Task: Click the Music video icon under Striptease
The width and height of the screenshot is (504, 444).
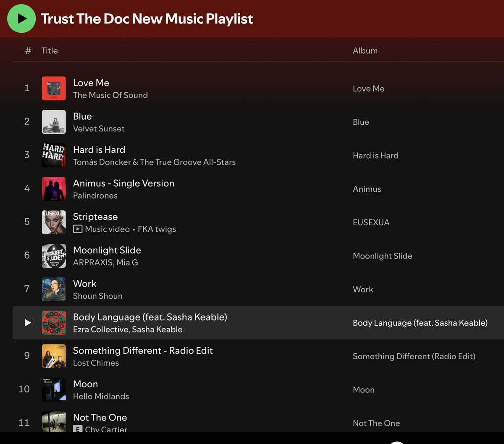Action: (x=78, y=229)
